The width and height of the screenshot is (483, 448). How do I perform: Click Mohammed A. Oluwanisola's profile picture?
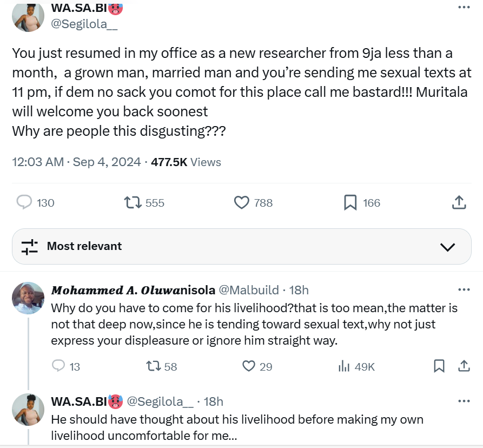28,298
